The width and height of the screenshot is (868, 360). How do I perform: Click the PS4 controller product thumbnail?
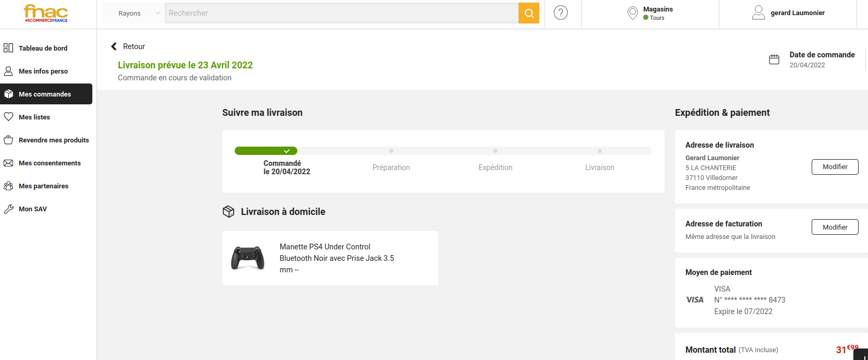point(248,258)
